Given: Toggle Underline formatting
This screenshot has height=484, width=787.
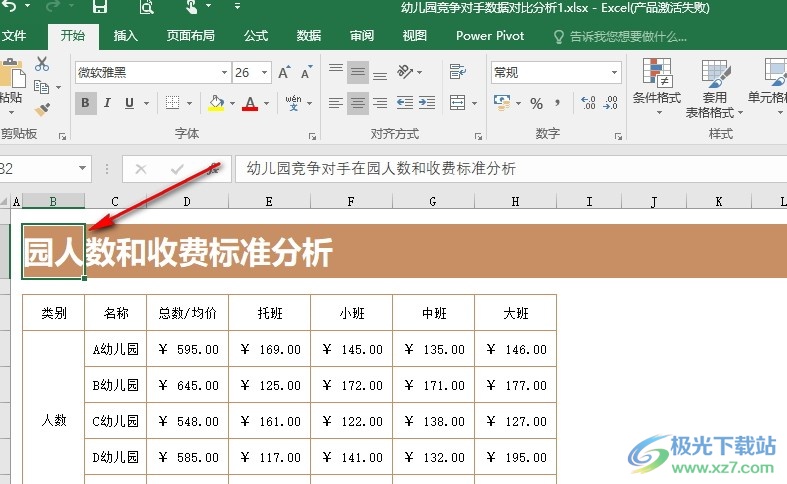Looking at the screenshot, I should pyautogui.click(x=130, y=103).
